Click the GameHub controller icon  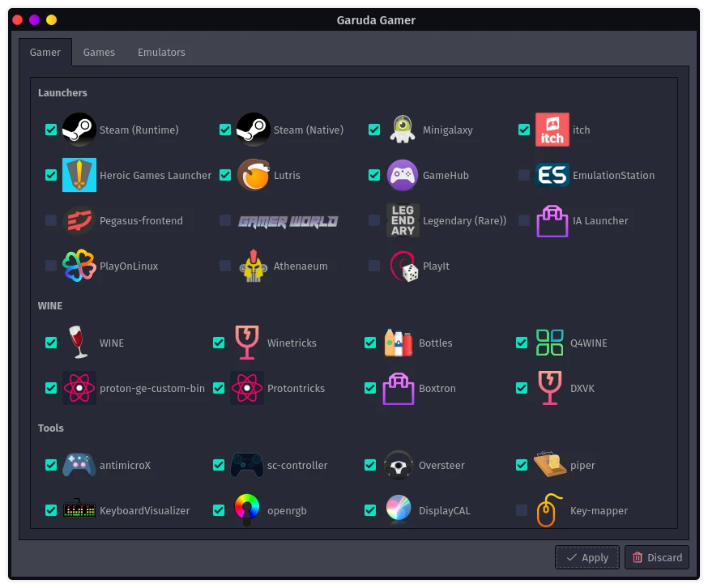coord(403,175)
